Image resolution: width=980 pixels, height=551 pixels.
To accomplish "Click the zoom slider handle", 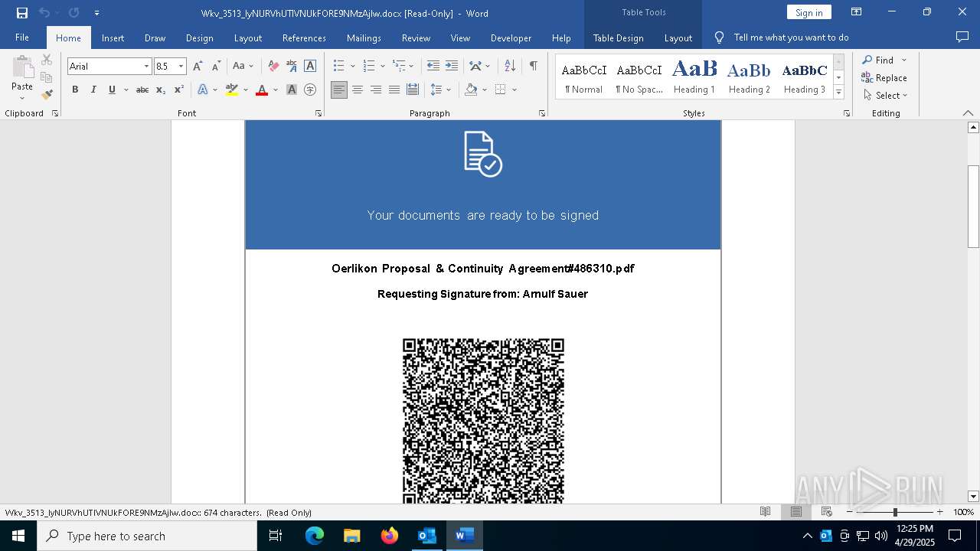I will (x=895, y=512).
